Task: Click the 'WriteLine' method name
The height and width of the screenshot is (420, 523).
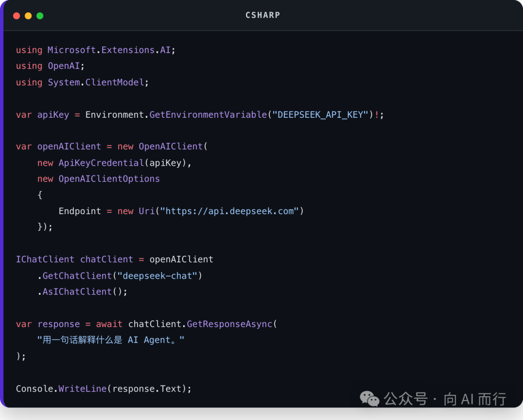Action: coord(82,389)
